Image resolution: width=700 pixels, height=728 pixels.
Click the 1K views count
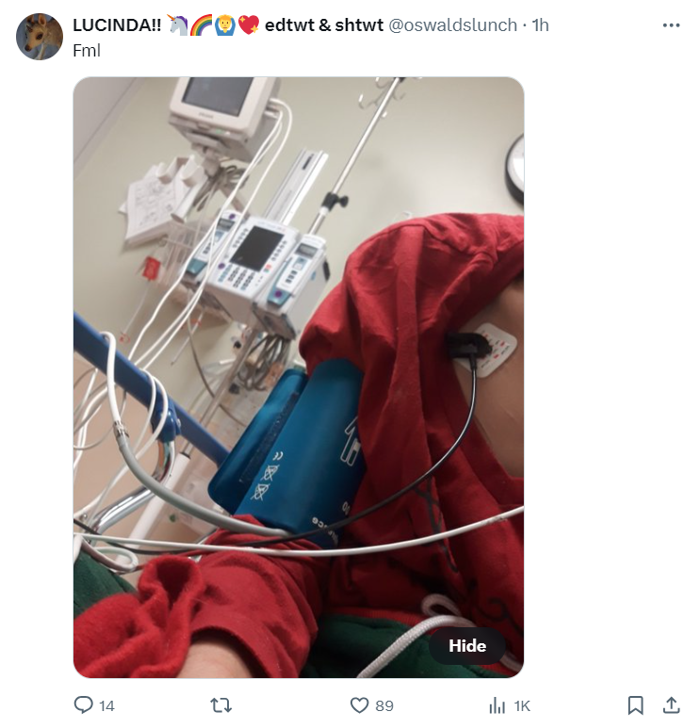coord(522,705)
